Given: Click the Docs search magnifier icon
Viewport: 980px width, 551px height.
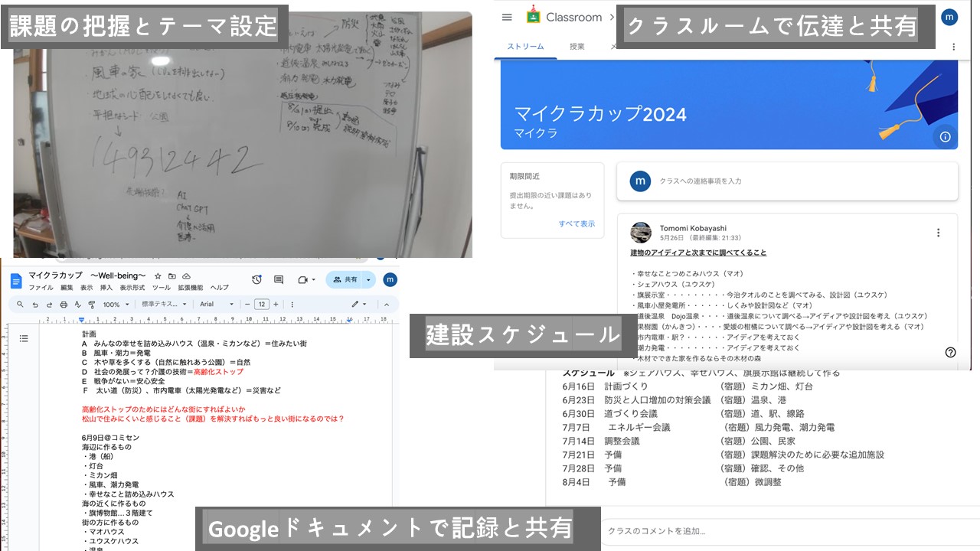Looking at the screenshot, I should pyautogui.click(x=20, y=305).
